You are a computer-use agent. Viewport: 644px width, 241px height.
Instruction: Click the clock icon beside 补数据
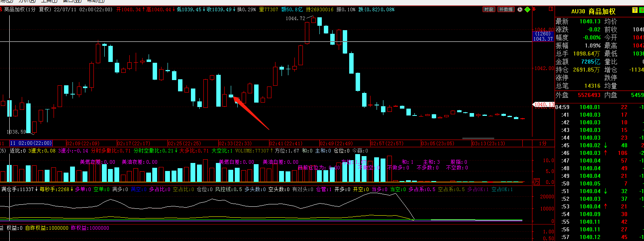click(520, 9)
